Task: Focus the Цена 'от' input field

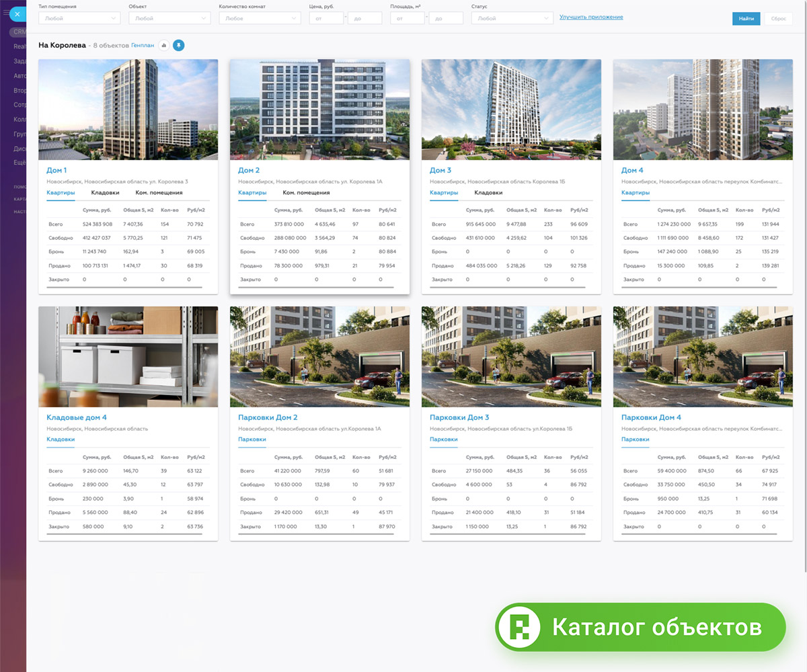Action: click(x=326, y=19)
